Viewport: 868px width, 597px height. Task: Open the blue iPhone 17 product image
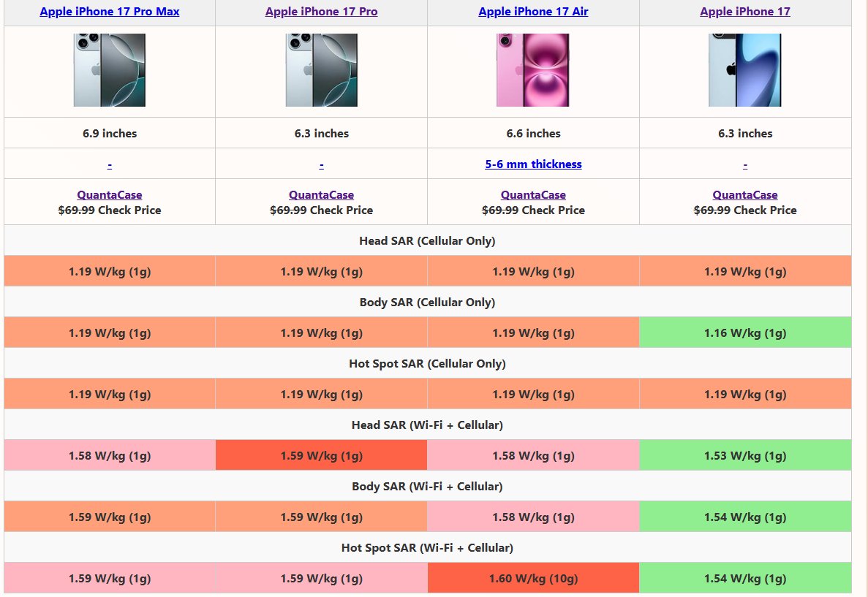744,70
